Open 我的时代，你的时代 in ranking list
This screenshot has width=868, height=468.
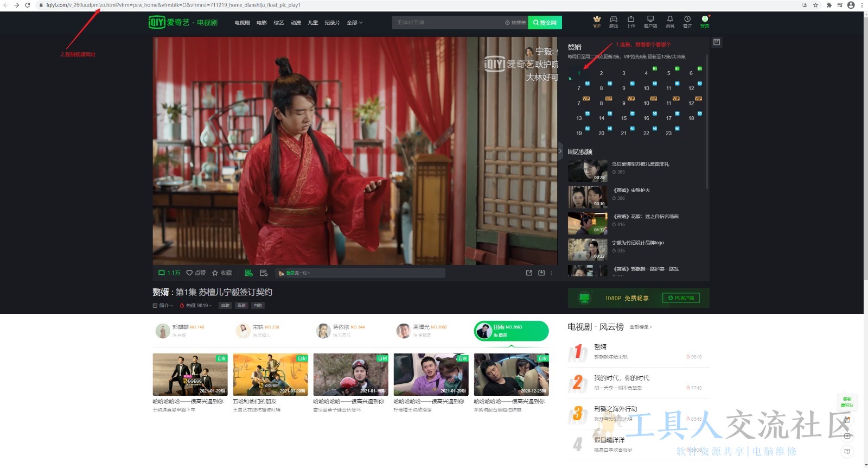point(621,378)
